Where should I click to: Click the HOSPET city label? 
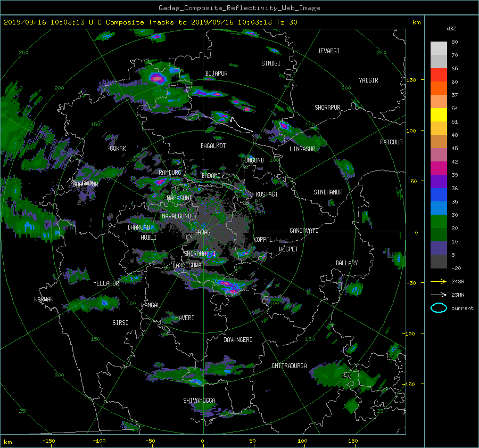click(288, 249)
